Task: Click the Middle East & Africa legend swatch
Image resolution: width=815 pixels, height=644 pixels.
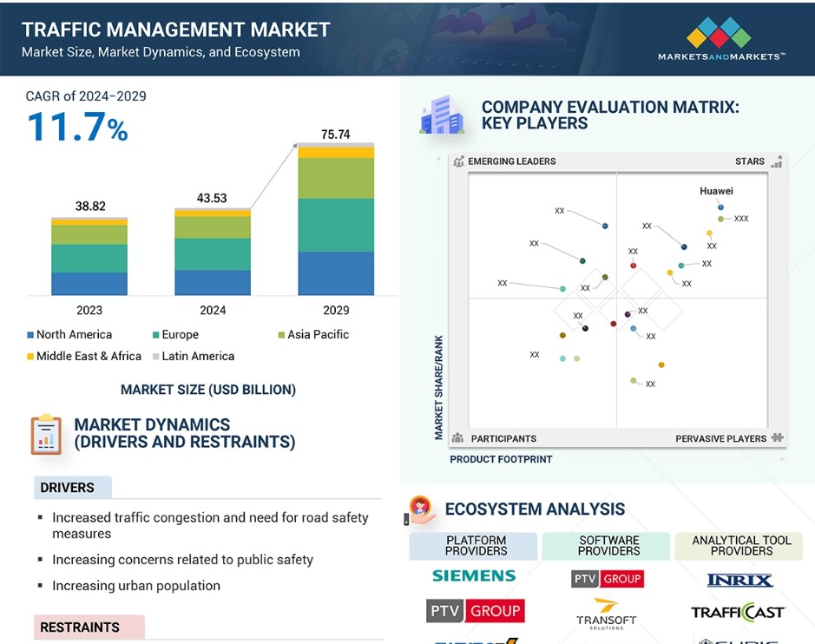Action: coord(30,357)
